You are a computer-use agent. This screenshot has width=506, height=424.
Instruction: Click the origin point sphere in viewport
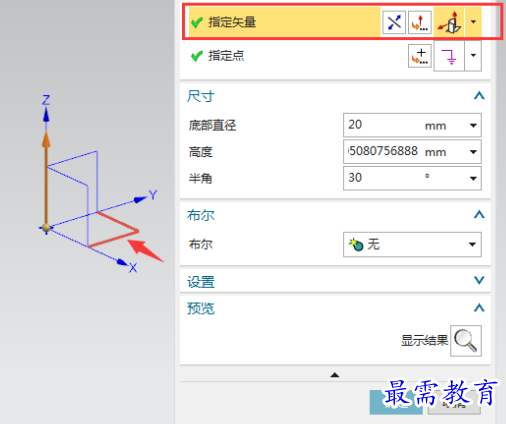point(46,228)
